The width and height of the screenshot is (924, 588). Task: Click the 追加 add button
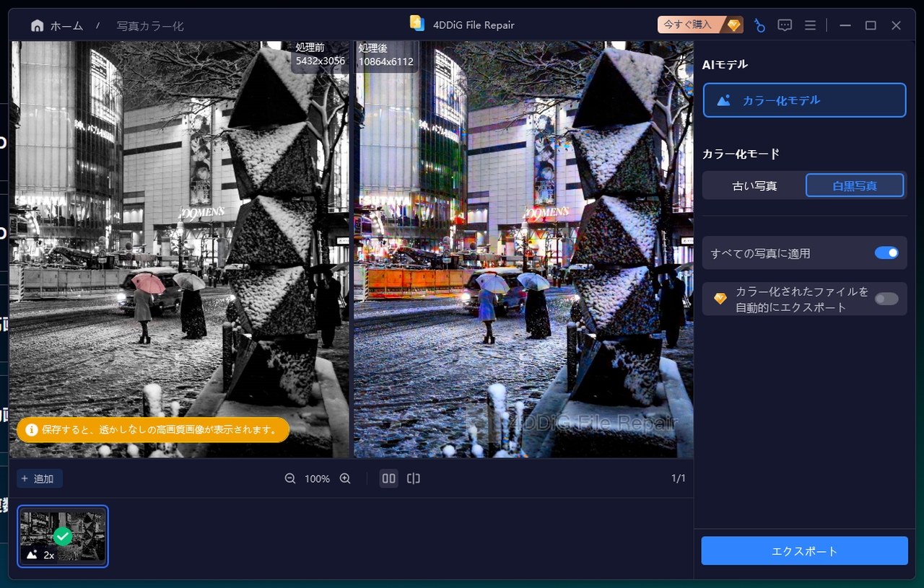[x=40, y=478]
